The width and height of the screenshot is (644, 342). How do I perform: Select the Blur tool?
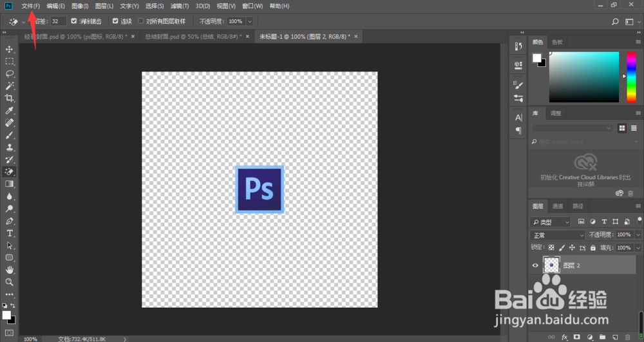(x=9, y=196)
